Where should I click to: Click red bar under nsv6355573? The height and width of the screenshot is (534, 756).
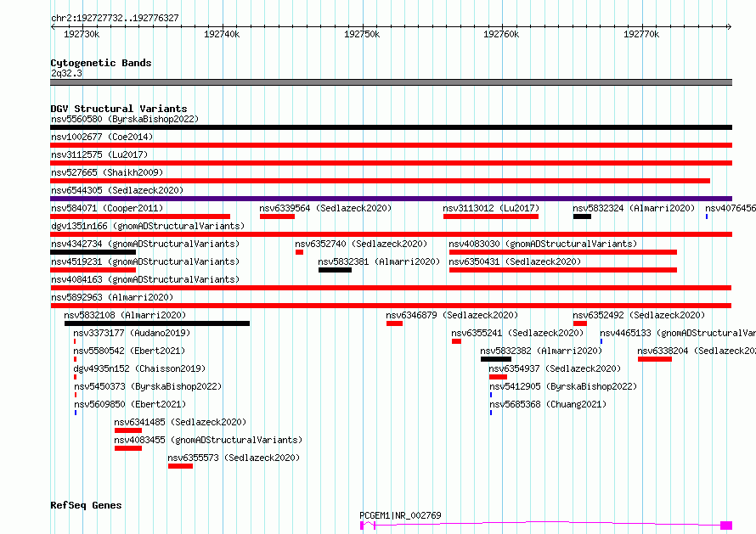(180, 466)
